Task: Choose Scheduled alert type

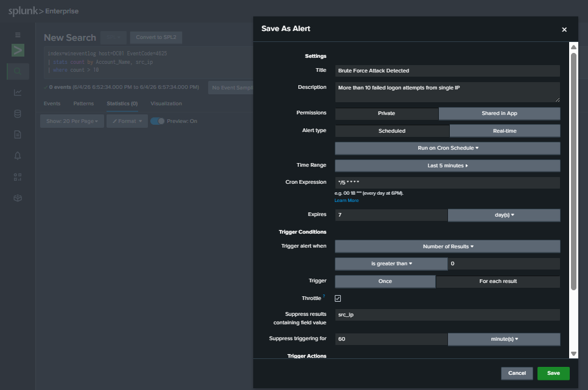Action: (392, 131)
